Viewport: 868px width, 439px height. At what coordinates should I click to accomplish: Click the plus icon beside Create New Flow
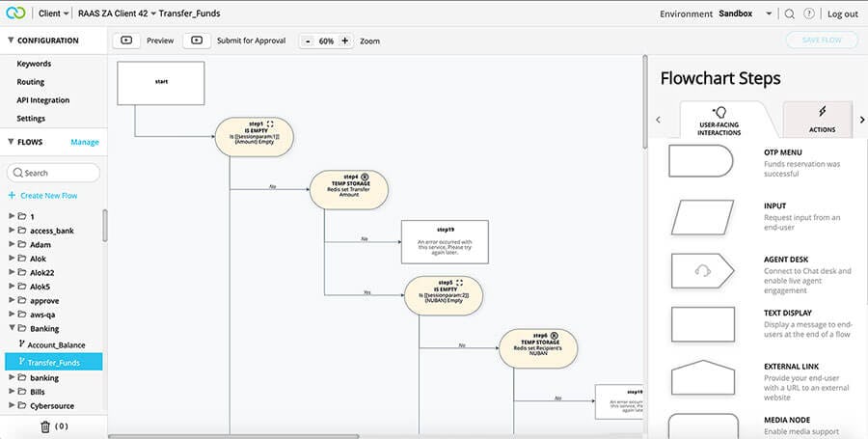pyautogui.click(x=13, y=196)
